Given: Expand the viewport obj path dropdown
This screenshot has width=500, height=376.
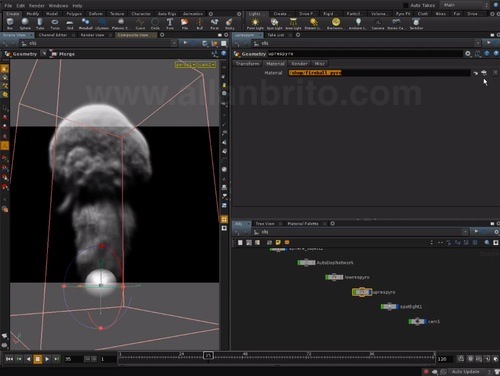Looking at the screenshot, I should pos(174,43).
